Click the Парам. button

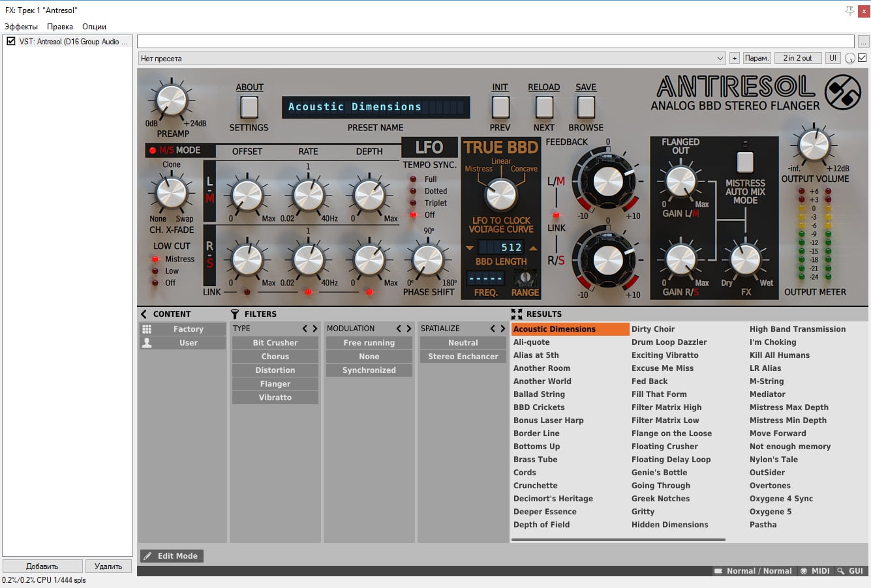point(757,58)
